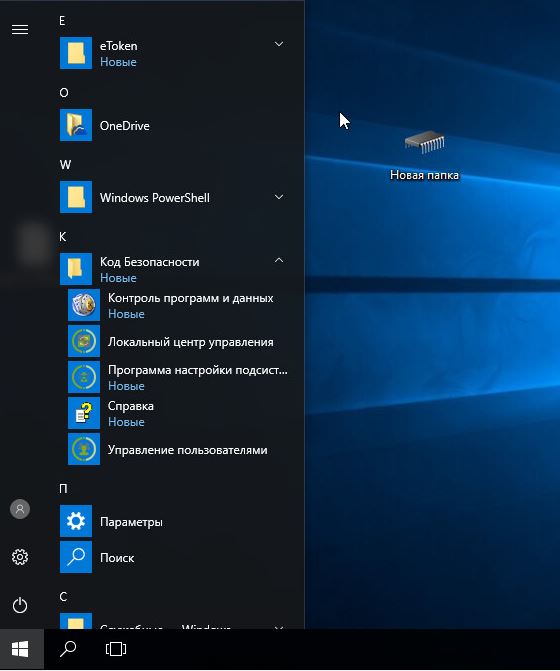Click the Power icon in Start sidebar
The height and width of the screenshot is (671, 560).
[x=20, y=605]
